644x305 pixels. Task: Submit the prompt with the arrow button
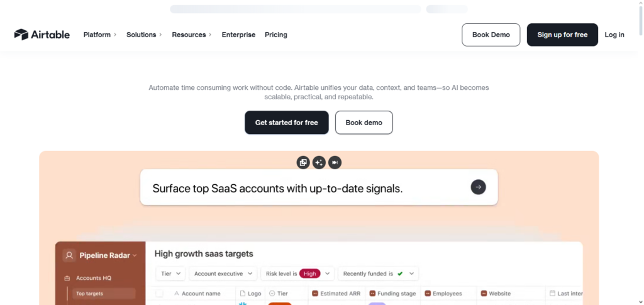click(478, 187)
